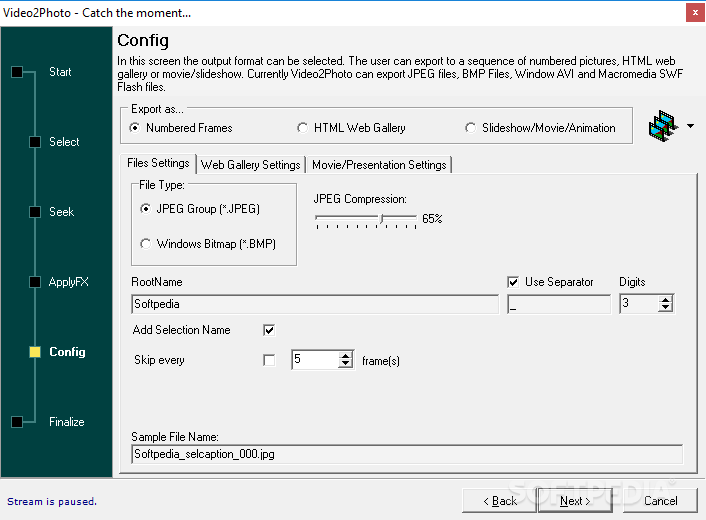Choose Slideshow/Movie/Animation export option
The width and height of the screenshot is (706, 520).
(x=540, y=128)
